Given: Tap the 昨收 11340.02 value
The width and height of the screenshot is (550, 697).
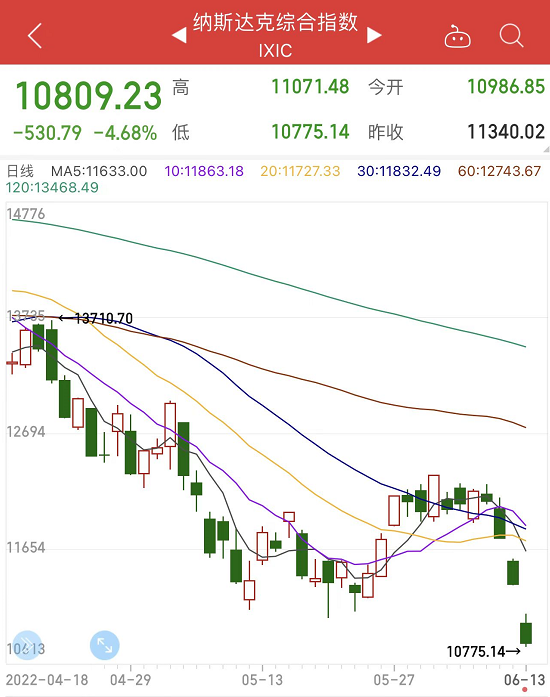Looking at the screenshot, I should [x=506, y=132].
